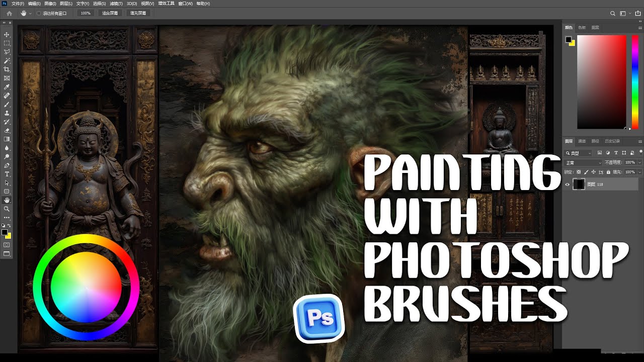Collapse the right panels with double-arrow
644x362 pixels.
tap(639, 22)
